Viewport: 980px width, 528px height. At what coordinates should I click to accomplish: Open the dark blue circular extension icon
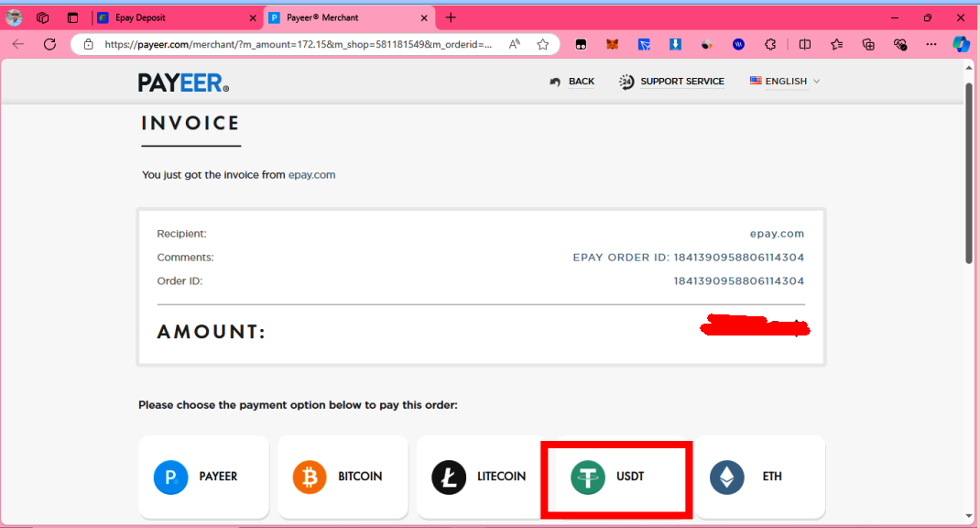point(739,44)
